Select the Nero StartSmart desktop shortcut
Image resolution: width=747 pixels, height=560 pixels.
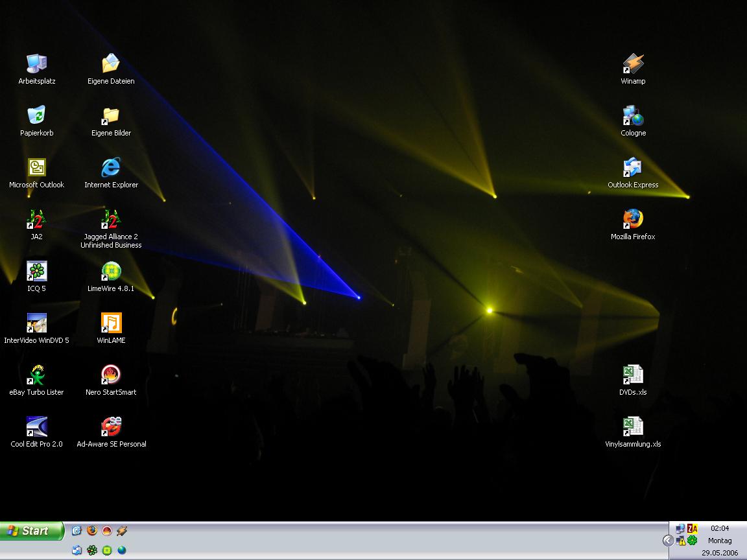point(111,375)
